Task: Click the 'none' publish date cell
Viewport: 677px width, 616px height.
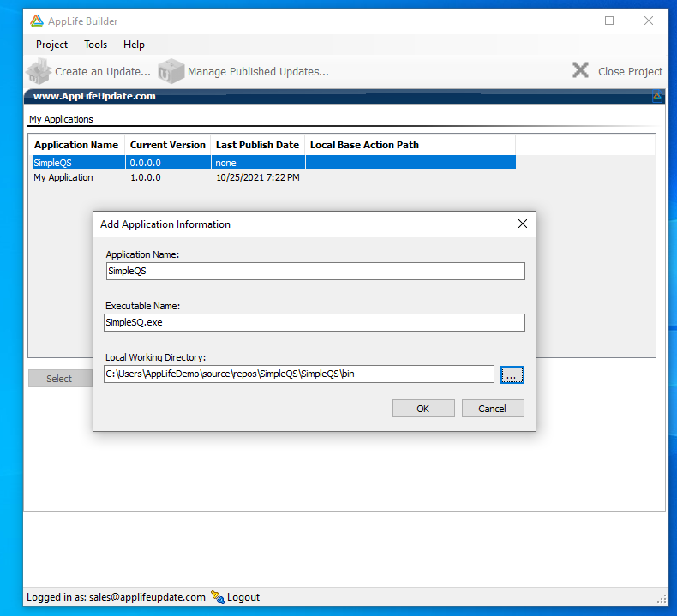Action: pos(226,163)
